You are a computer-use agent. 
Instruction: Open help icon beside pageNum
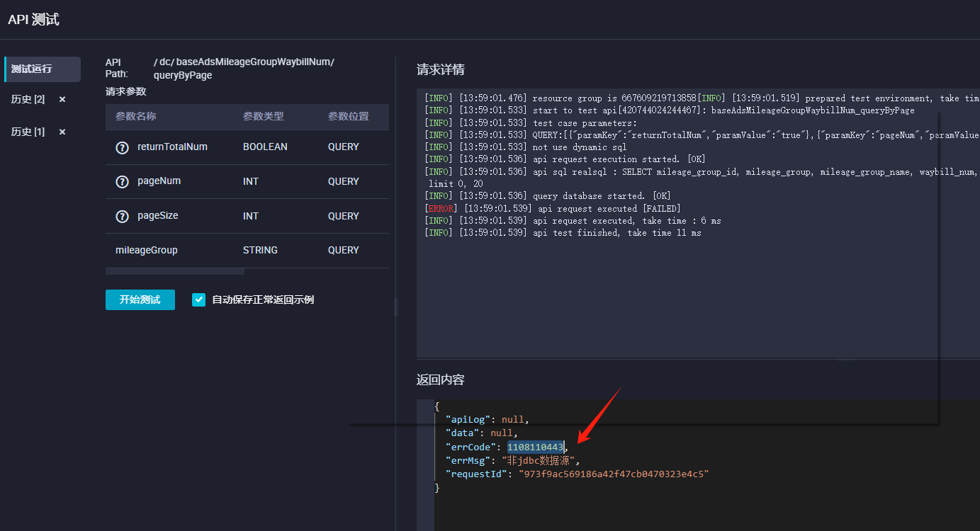(x=122, y=182)
